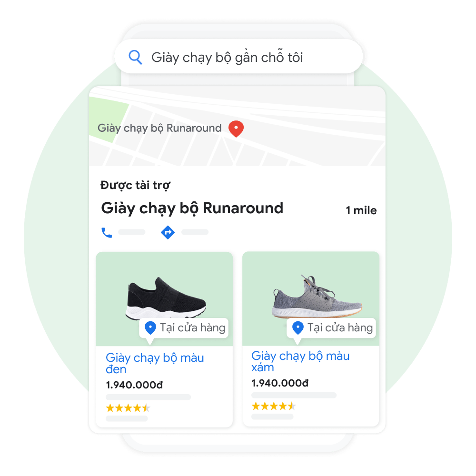The image size is (476, 476).
Task: Click the map label 'Giày chạy bộ Runaround'
Action: (159, 128)
